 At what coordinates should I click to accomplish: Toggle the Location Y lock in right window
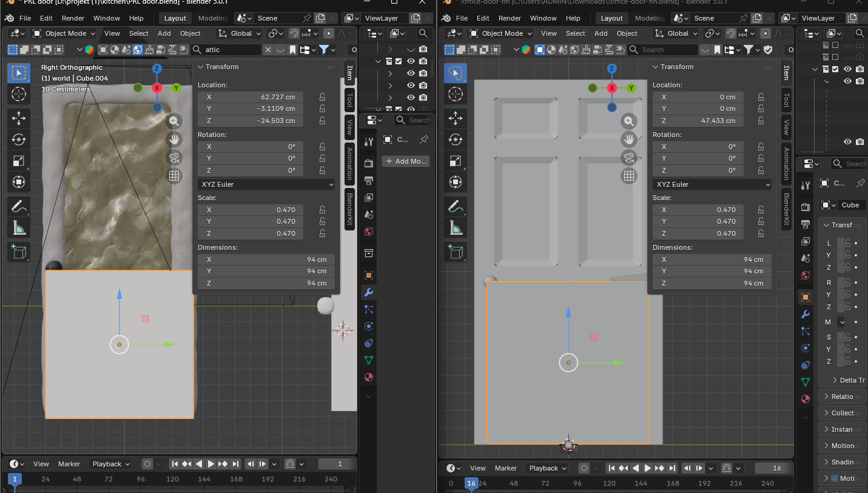pos(761,109)
